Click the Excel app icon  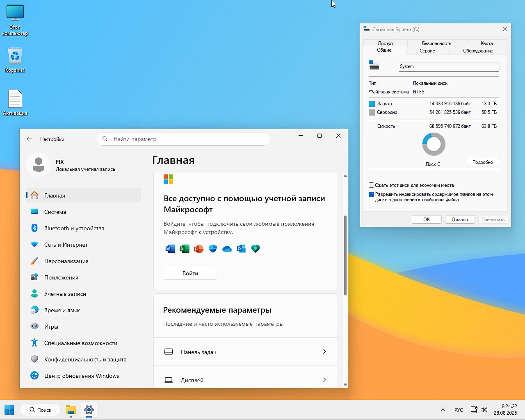(x=185, y=249)
